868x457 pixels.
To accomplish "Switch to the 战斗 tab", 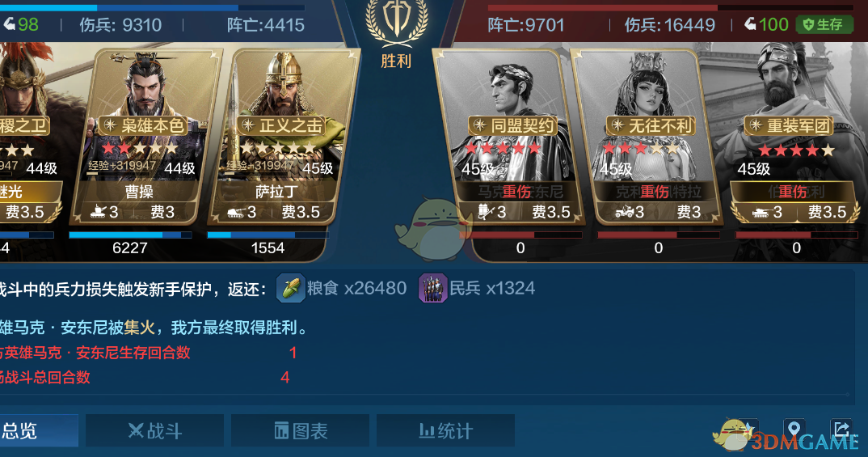I will [x=154, y=430].
